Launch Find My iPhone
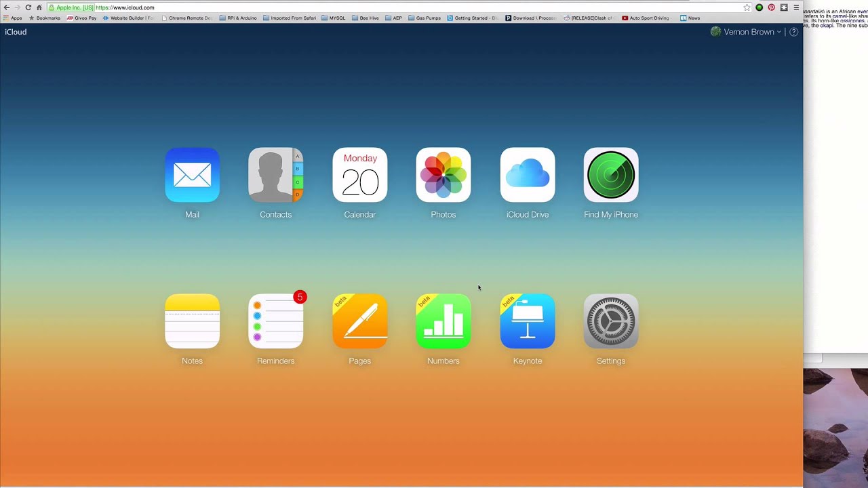Viewport: 868px width, 488px height. coord(611,175)
